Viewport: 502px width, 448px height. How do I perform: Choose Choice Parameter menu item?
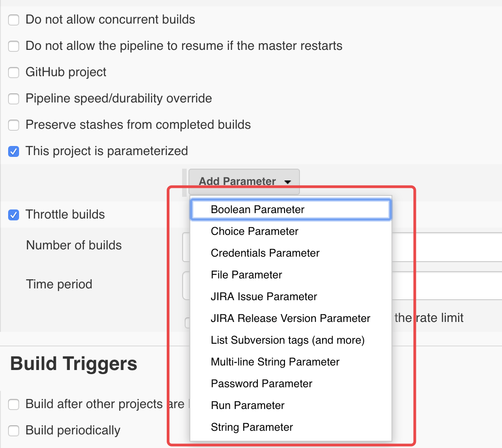255,231
